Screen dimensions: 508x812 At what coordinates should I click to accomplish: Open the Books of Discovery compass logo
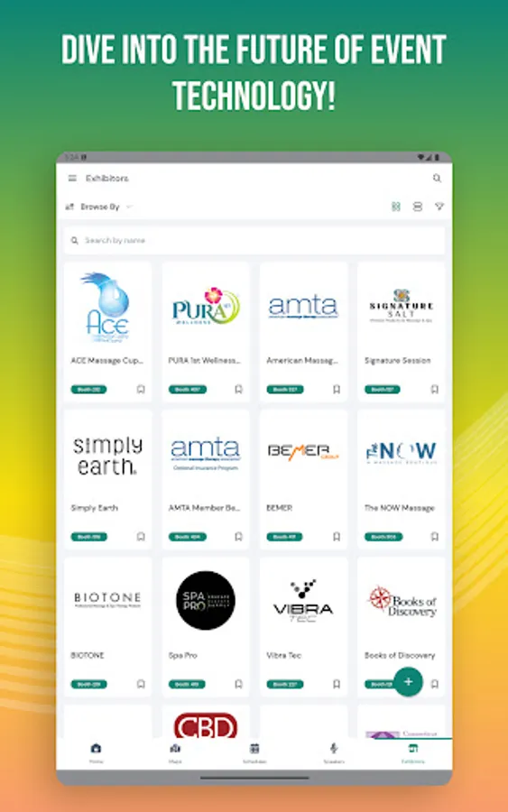402,602
